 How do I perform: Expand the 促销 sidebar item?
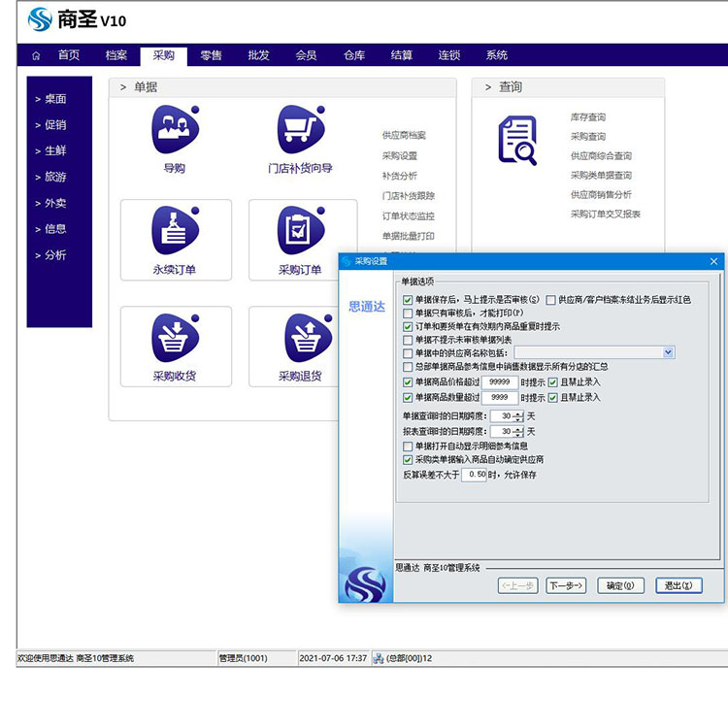tap(50, 125)
